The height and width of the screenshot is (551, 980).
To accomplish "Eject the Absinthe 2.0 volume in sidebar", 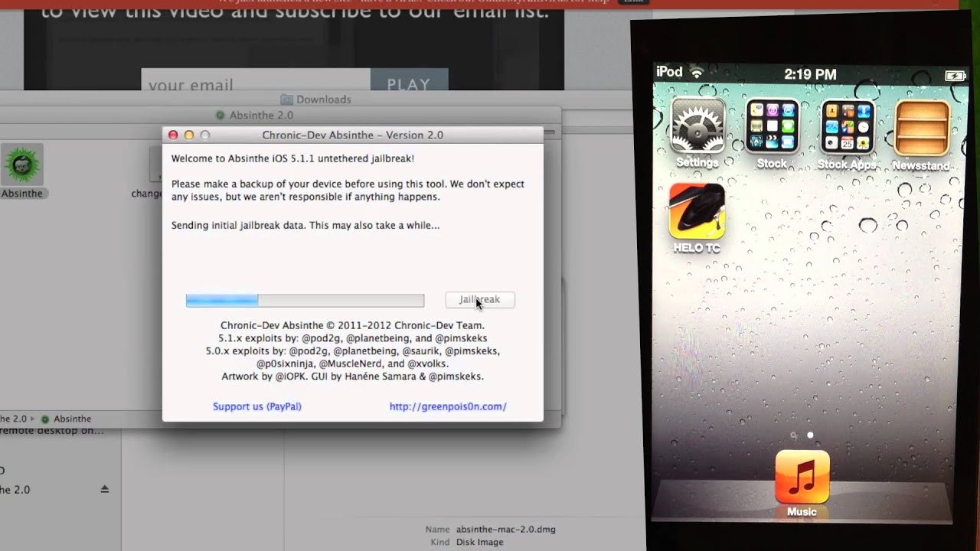I will coord(105,490).
